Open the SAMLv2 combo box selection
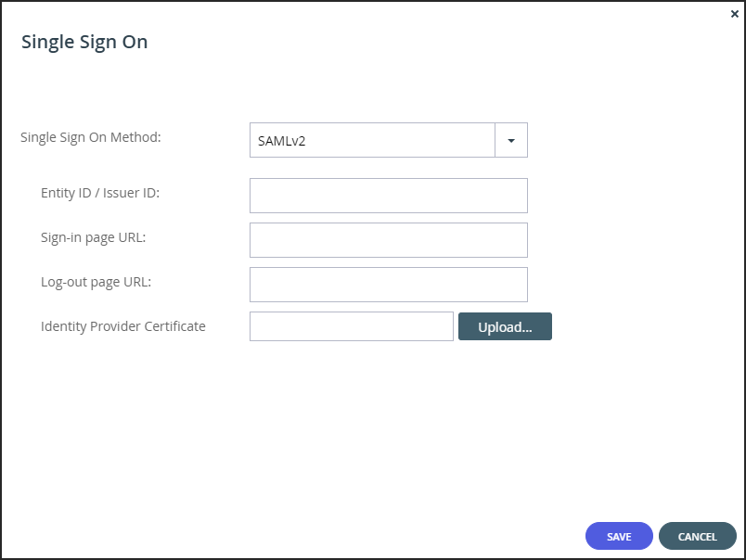Image resolution: width=746 pixels, height=560 pixels. 388,140
